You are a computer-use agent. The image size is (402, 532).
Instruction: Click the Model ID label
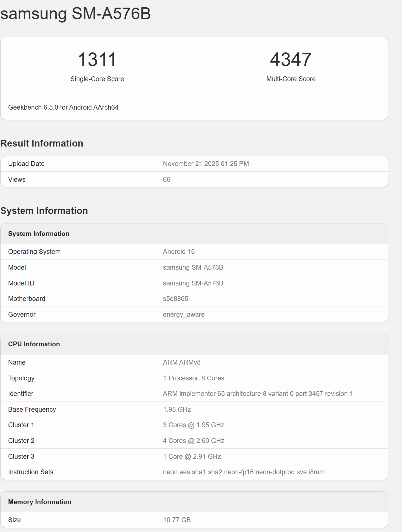coord(21,283)
